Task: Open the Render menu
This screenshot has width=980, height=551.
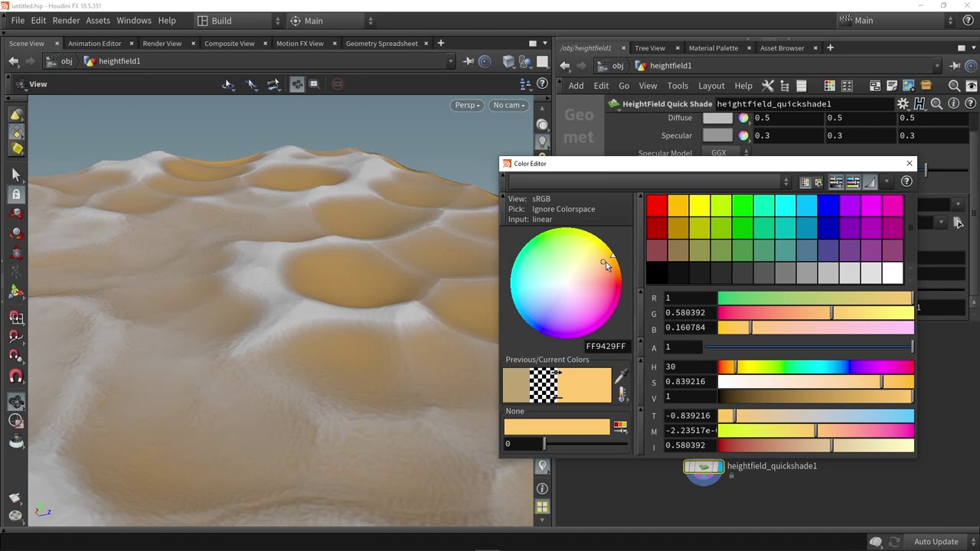Action: 66,21
